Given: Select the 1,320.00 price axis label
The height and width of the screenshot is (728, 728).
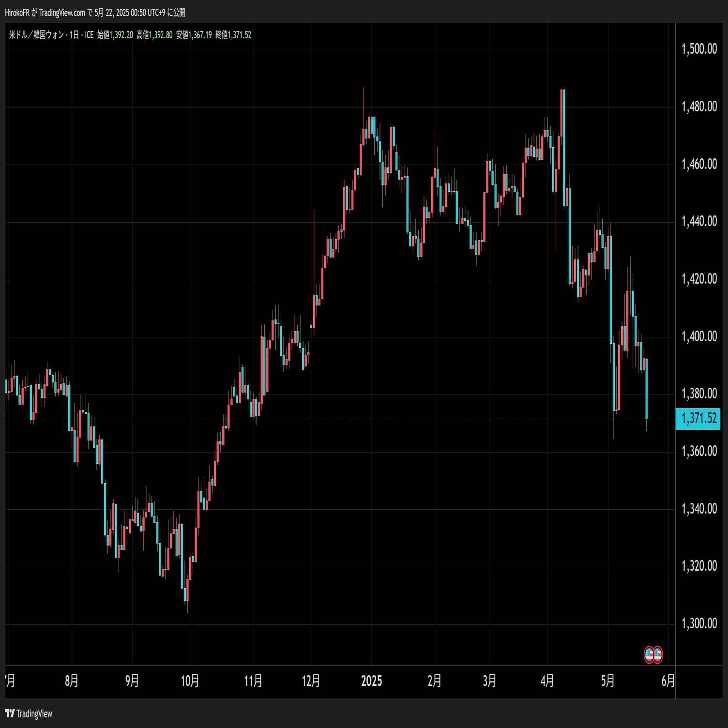Looking at the screenshot, I should (699, 566).
